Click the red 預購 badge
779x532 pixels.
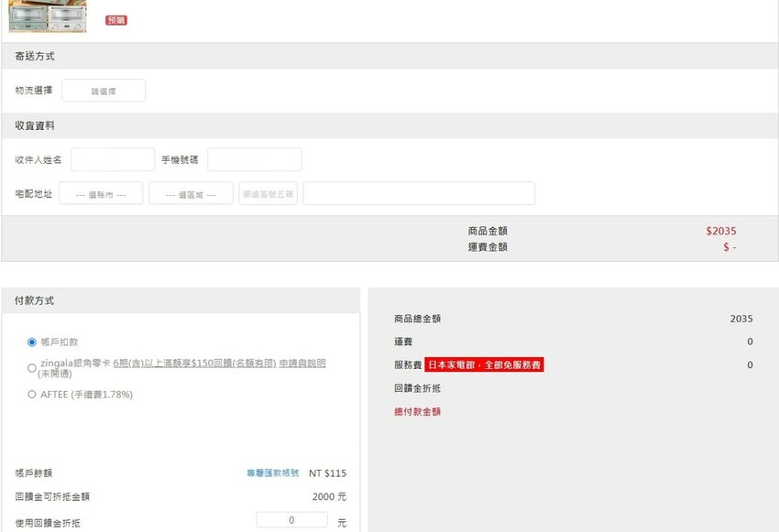tap(115, 20)
